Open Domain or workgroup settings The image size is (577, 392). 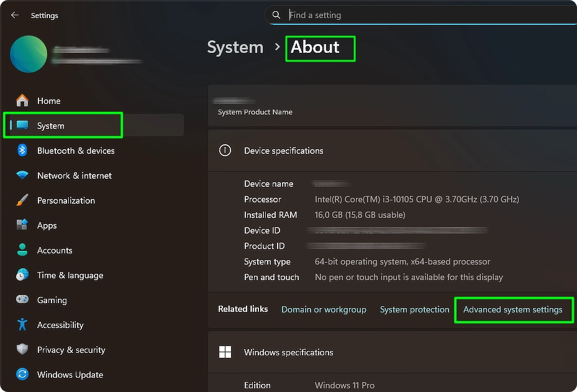(x=324, y=309)
